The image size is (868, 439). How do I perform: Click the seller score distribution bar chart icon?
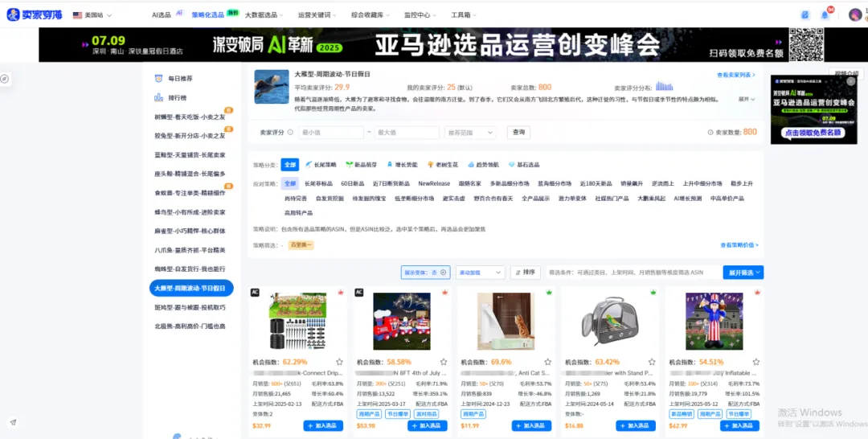(664, 86)
